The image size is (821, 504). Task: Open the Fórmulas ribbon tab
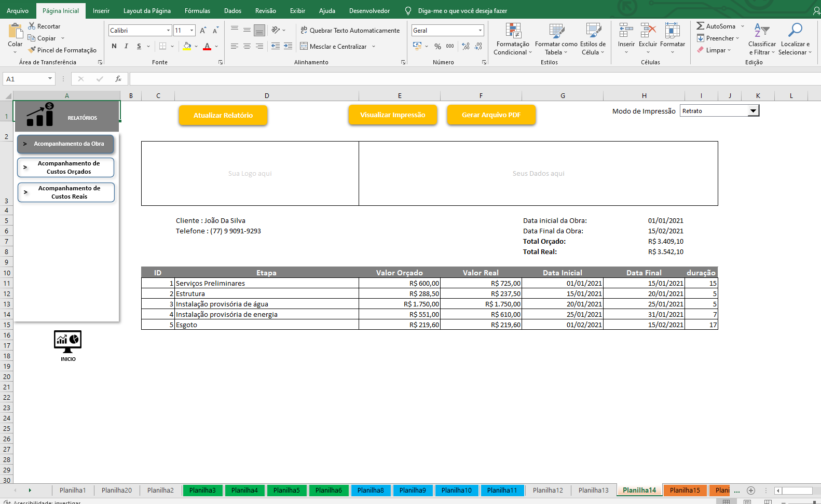tap(197, 11)
